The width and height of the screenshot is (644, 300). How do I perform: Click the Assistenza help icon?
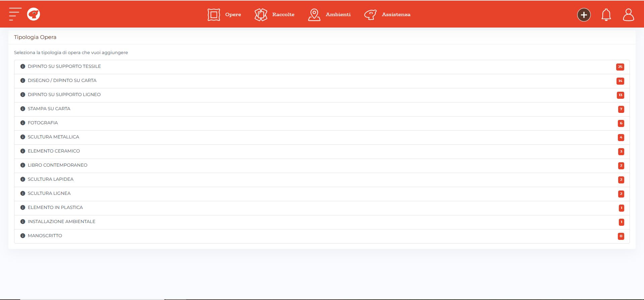[x=370, y=14]
